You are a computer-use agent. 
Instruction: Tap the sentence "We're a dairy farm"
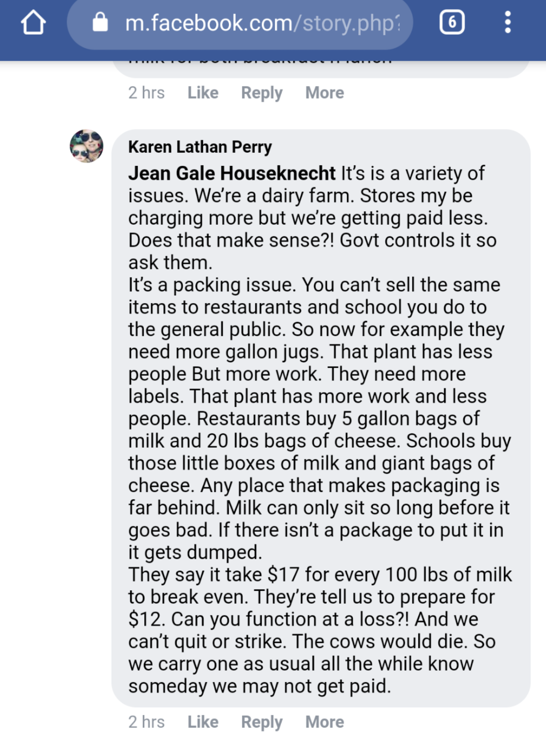[x=274, y=196]
